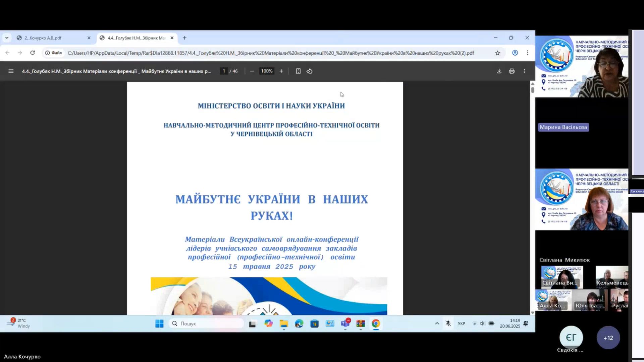Click the zoom percentage field 100%
This screenshot has height=362, width=644.
pyautogui.click(x=267, y=71)
